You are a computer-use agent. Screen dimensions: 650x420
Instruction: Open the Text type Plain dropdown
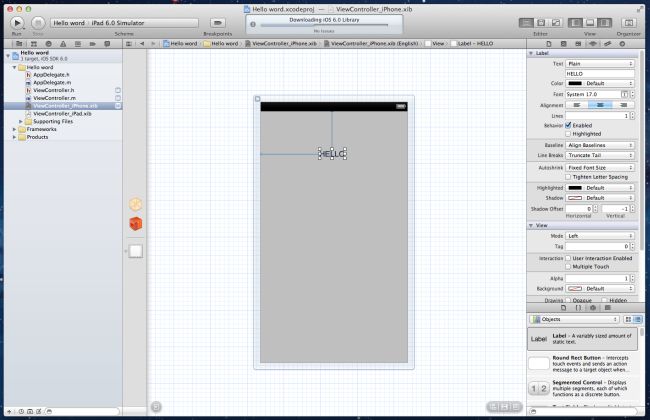click(600, 63)
